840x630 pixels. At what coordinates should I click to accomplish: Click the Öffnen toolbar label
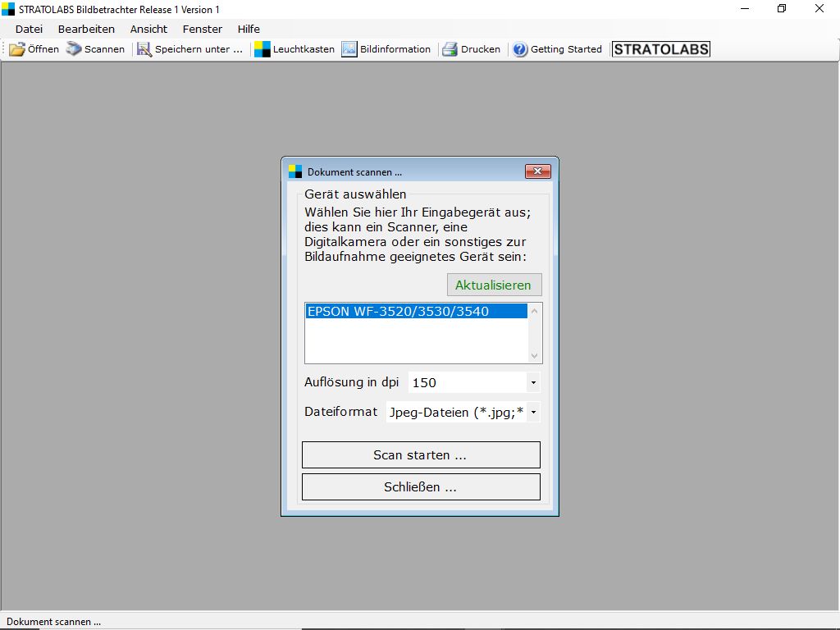[43, 49]
